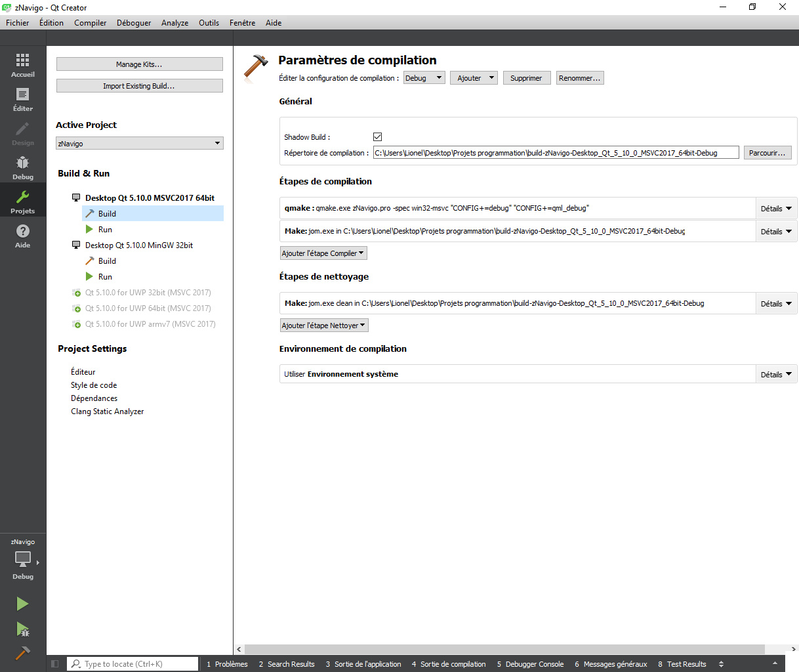The height and width of the screenshot is (672, 799).
Task: Expand the Active Project zNavigo combo box
Action: (x=140, y=144)
